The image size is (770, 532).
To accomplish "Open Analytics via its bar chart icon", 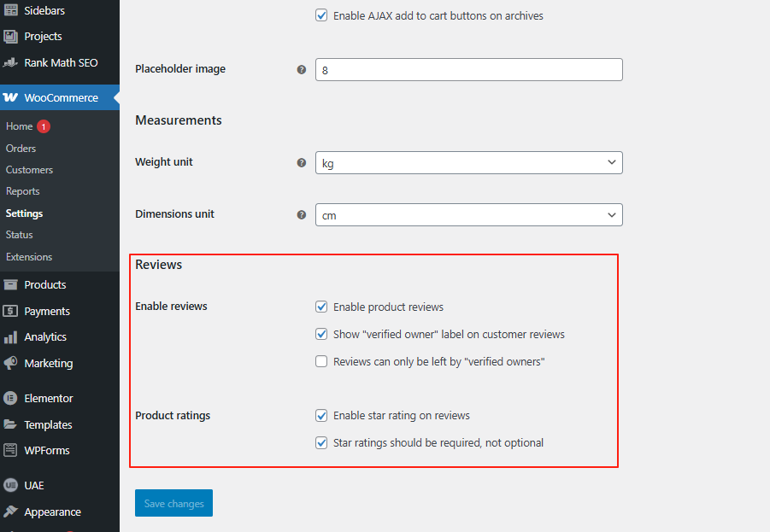I will point(10,337).
